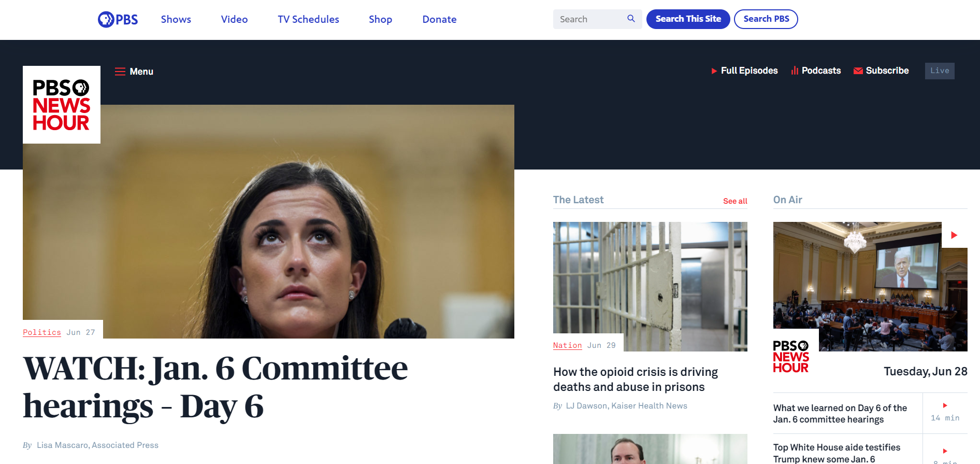Go to the Donate page
The width and height of the screenshot is (980, 464).
pos(439,19)
